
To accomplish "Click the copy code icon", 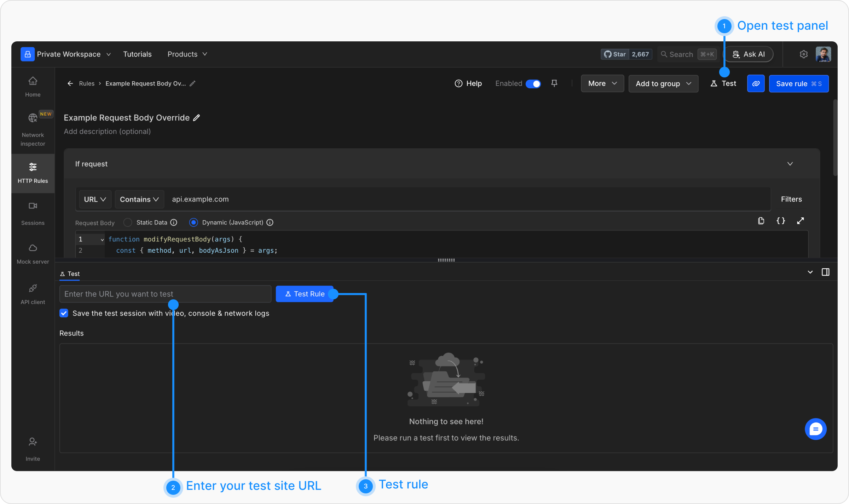I will 761,221.
